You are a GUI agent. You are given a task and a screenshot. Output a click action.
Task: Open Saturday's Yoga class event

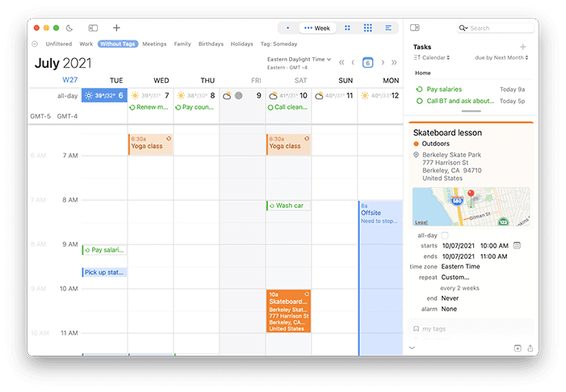288,144
